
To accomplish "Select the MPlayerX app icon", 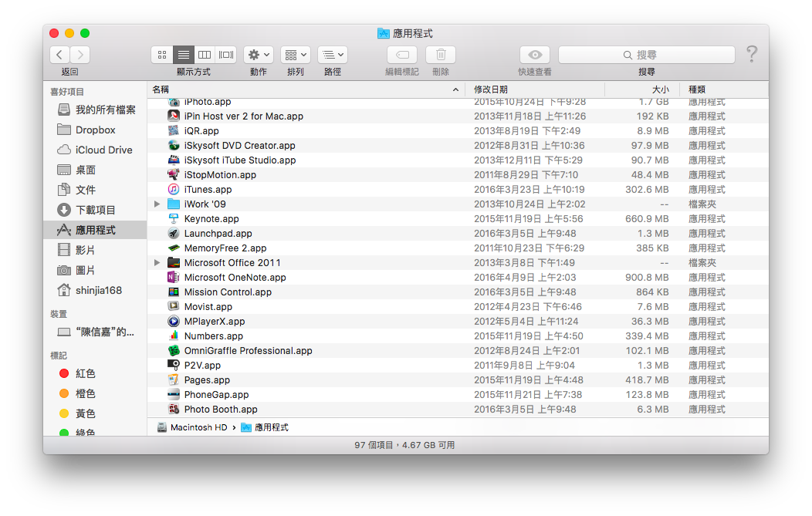I will tap(174, 322).
